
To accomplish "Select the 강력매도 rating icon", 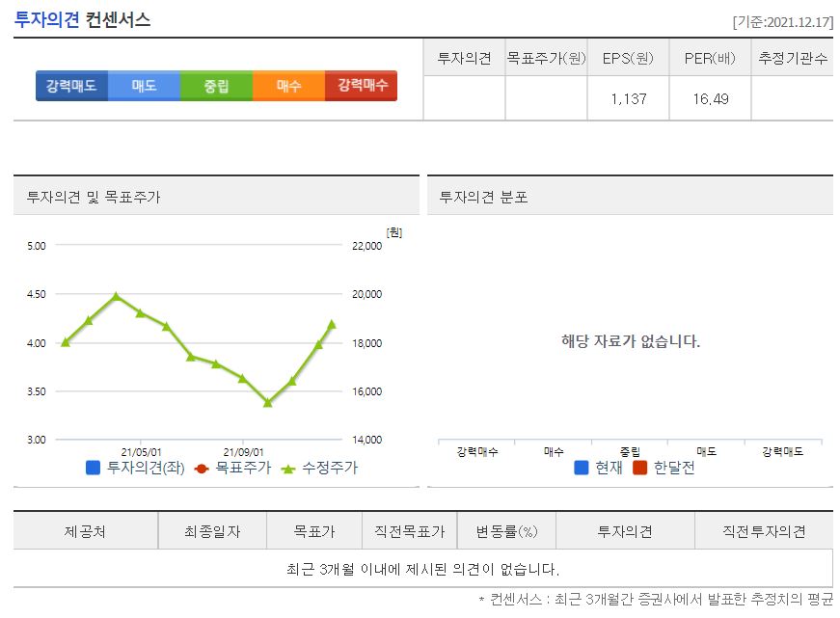I will point(70,85).
